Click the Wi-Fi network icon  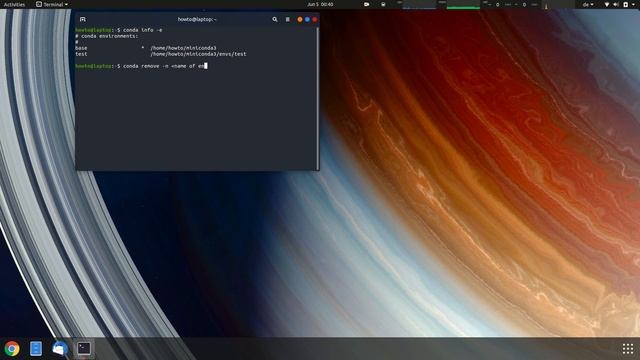pos(607,4)
